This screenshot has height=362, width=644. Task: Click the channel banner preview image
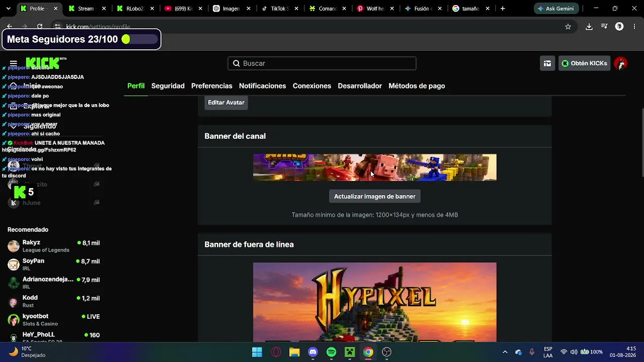coord(375,167)
